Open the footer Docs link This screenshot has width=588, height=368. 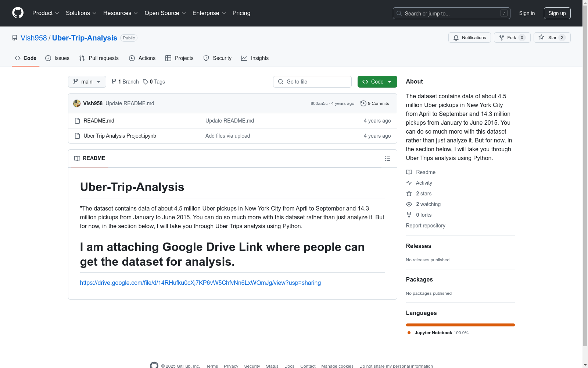290,366
